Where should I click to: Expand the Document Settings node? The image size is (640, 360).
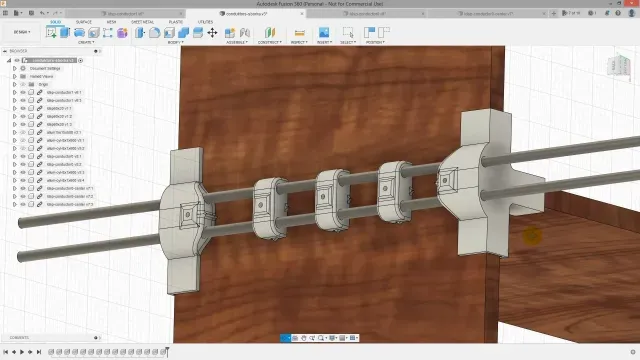tap(15, 68)
